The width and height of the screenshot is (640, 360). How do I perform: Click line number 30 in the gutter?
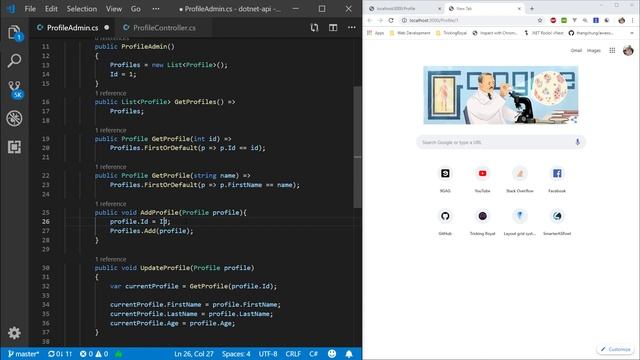click(45, 268)
